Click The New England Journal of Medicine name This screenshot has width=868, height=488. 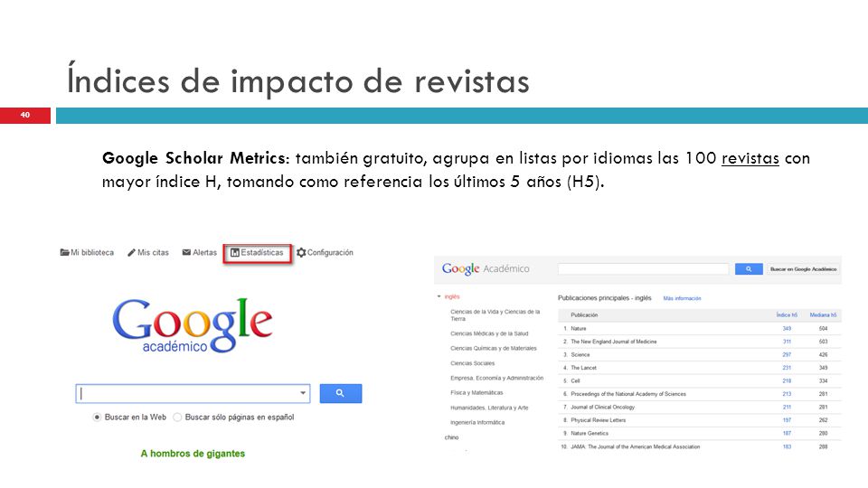(x=613, y=342)
